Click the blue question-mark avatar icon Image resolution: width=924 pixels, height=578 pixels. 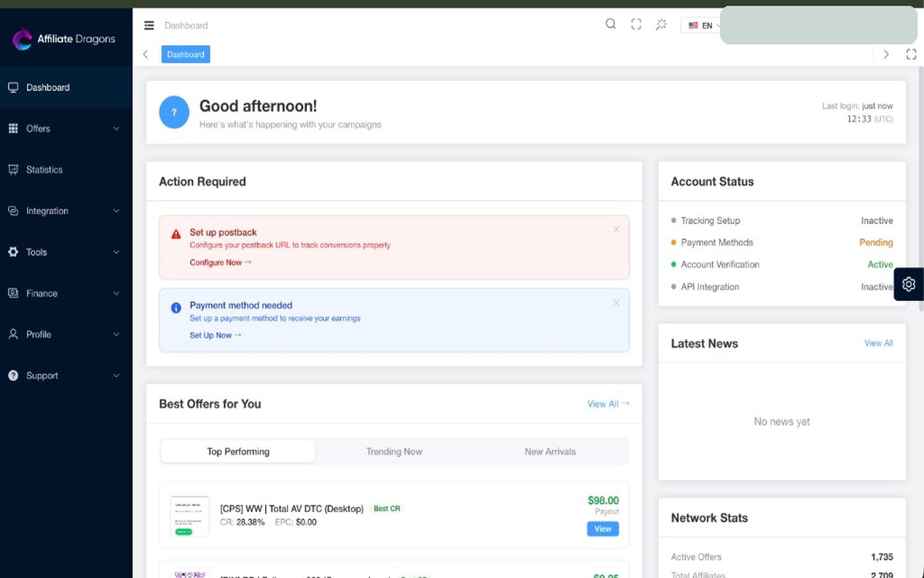point(174,112)
